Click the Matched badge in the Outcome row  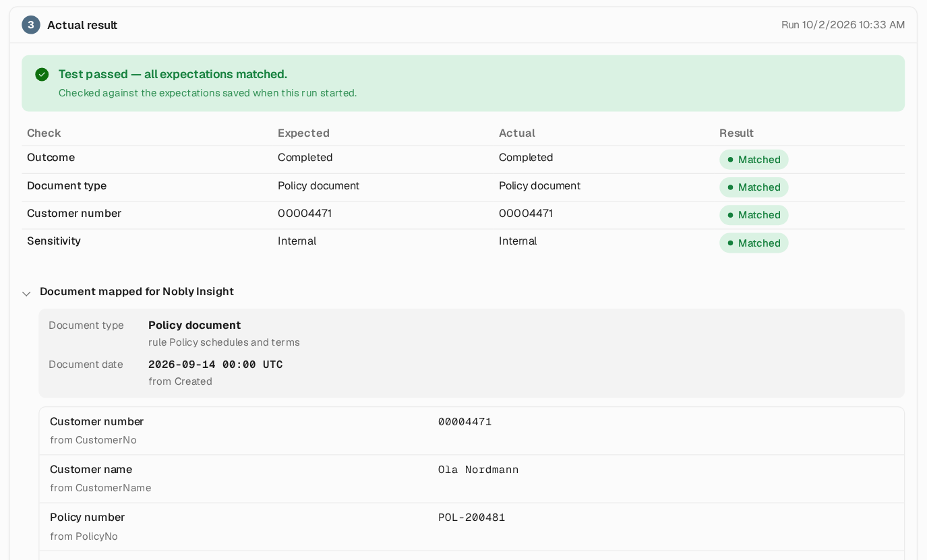click(x=754, y=160)
